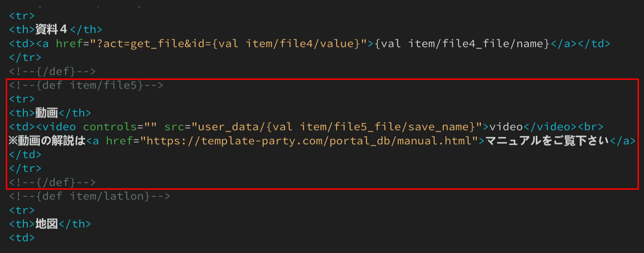Click the 地図 header text
This screenshot has width=644, height=253.
(x=47, y=224)
